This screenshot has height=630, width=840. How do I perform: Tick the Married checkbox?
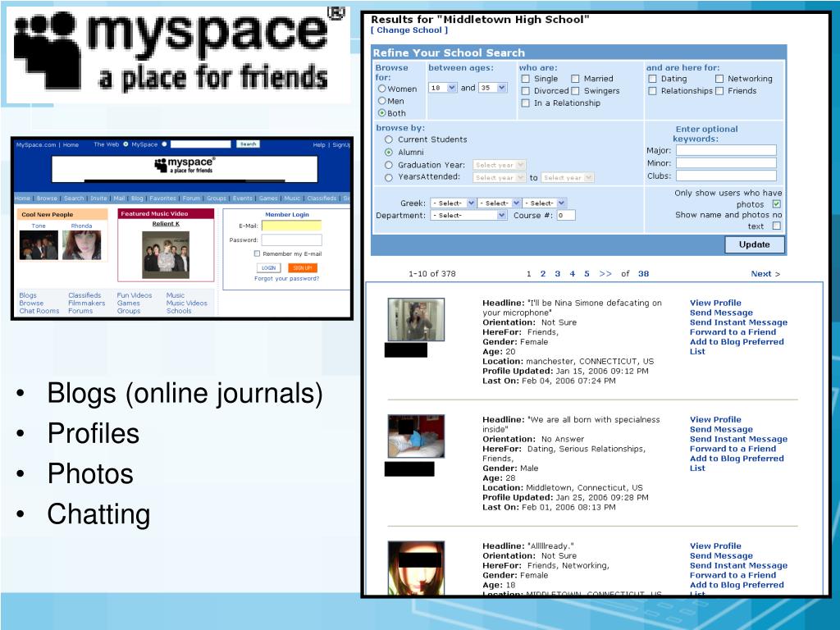575,79
